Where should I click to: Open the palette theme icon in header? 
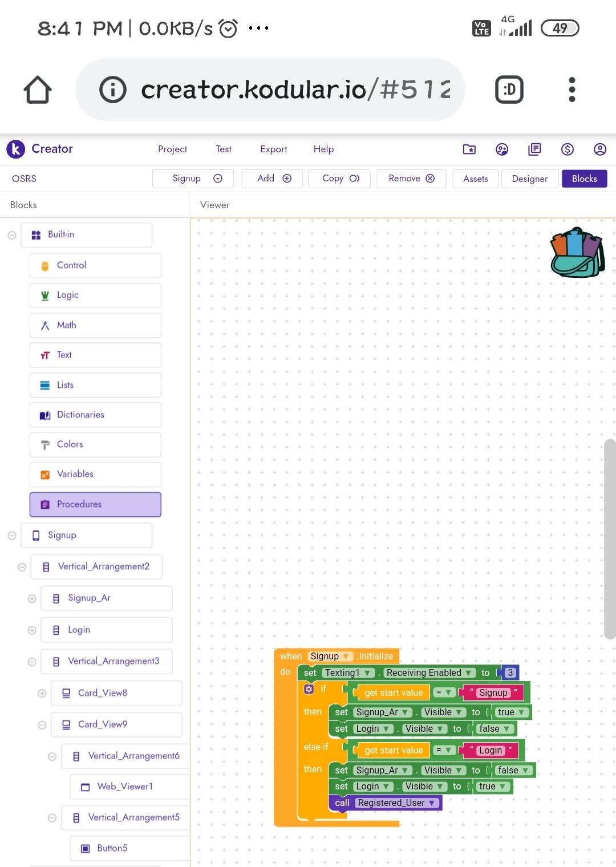point(502,149)
